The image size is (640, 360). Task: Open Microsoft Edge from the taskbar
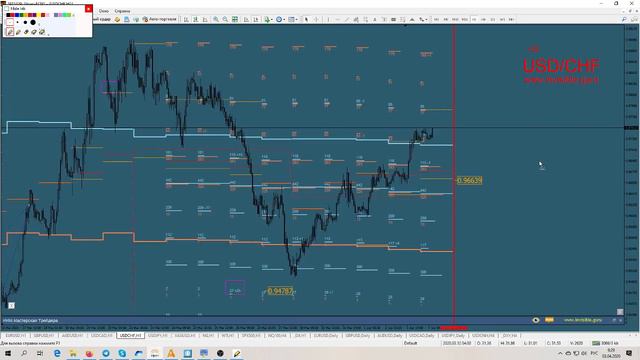click(57, 353)
